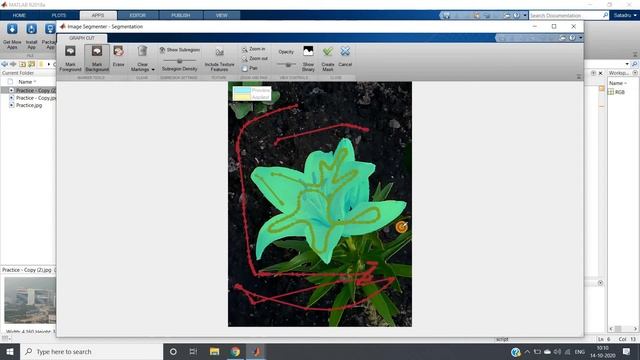The image size is (640, 360).
Task: Select the Mark Background tool
Action: 97,58
